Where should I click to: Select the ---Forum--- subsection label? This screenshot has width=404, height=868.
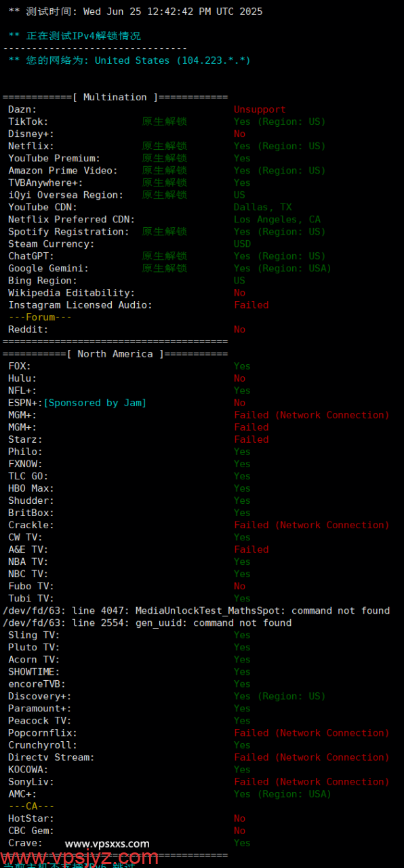click(40, 317)
